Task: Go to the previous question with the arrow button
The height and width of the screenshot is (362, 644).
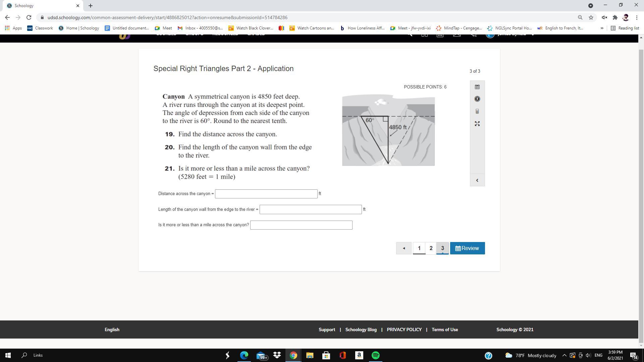Action: 404,248
